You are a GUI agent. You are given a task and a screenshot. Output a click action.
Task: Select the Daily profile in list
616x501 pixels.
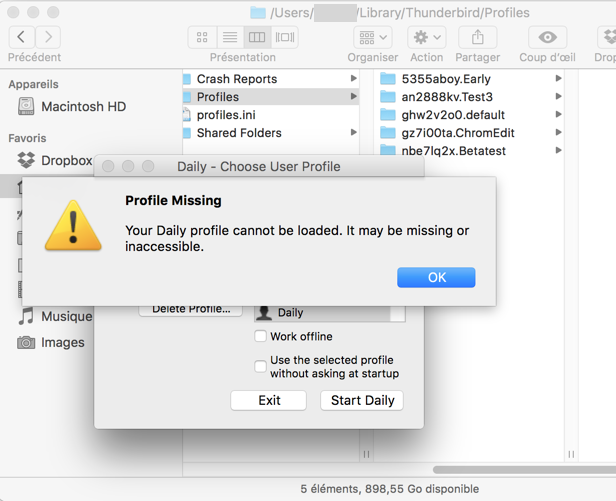coord(322,313)
